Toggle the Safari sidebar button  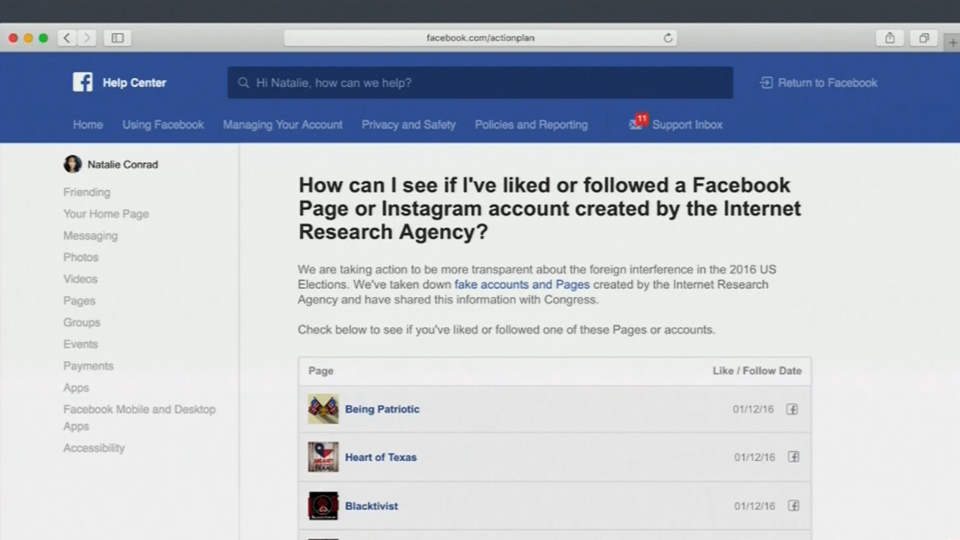[x=118, y=38]
